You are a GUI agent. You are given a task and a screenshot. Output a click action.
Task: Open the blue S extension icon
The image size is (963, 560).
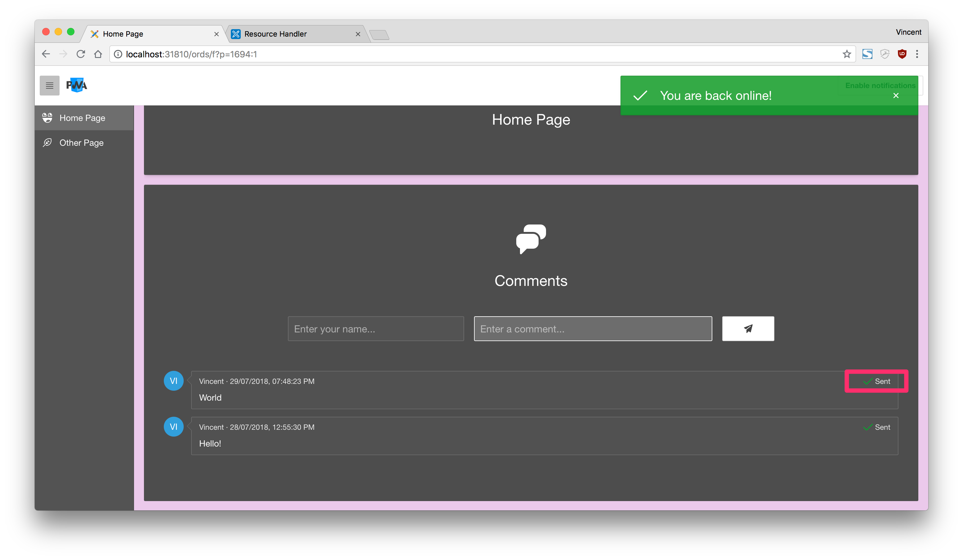coord(867,54)
